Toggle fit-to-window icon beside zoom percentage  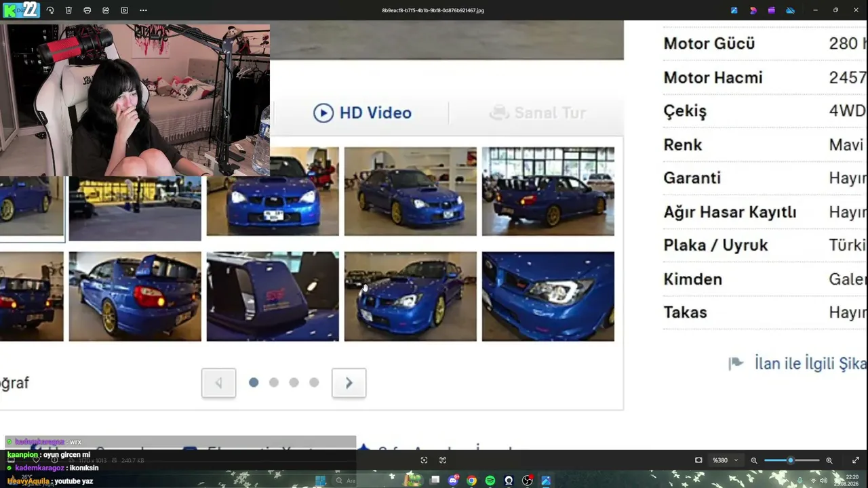[698, 460]
